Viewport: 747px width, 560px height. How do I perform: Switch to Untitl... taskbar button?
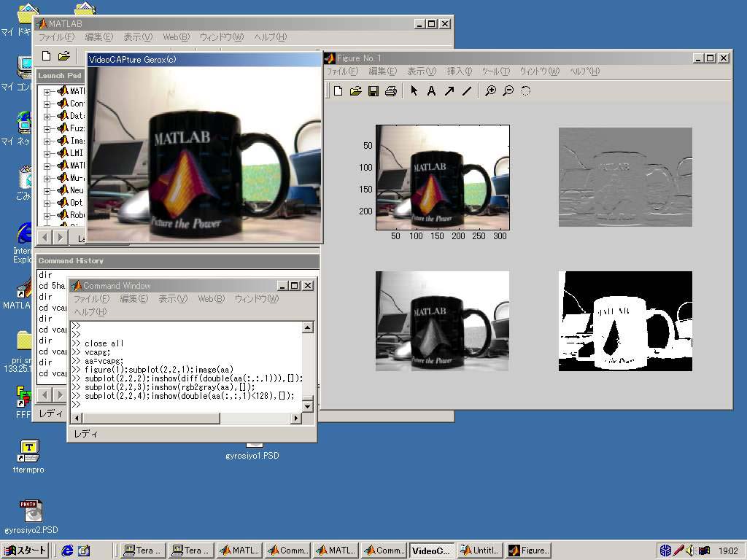click(x=480, y=551)
